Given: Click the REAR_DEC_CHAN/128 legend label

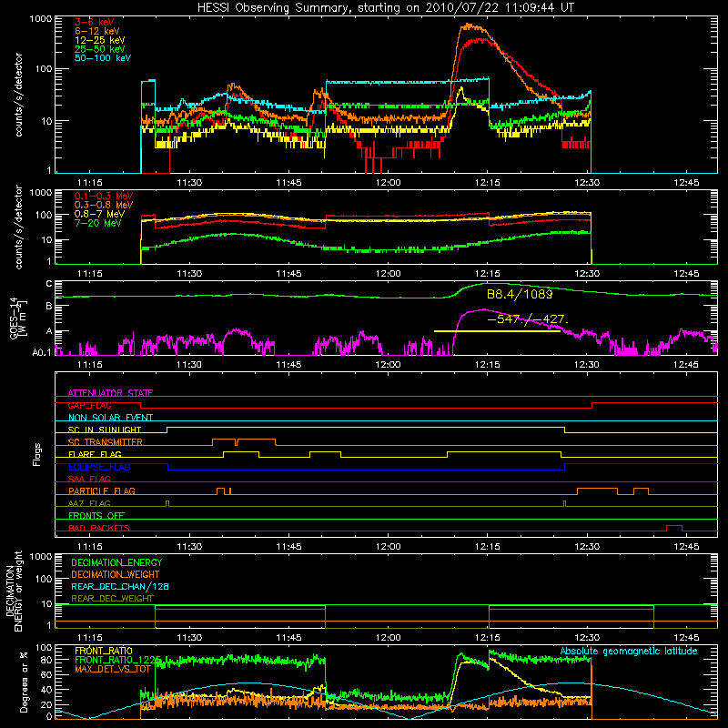Looking at the screenshot, I should click(120, 586).
